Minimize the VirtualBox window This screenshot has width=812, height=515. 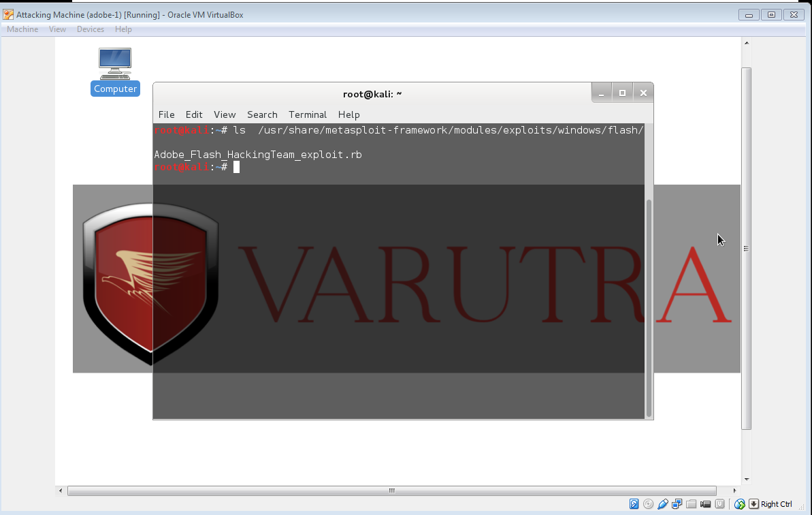click(x=749, y=14)
